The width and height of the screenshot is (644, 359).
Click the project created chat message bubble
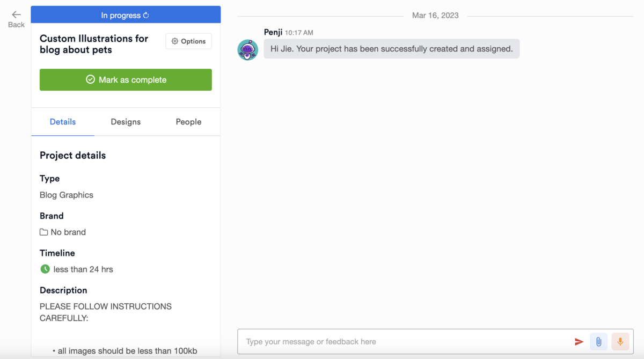pyautogui.click(x=391, y=49)
